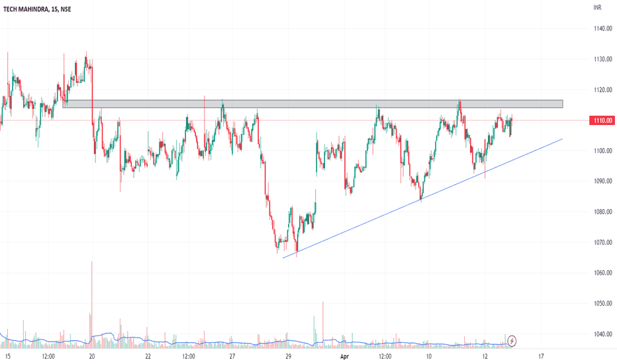
Task: Click the 1130.00 price axis label
Action: tap(603, 59)
